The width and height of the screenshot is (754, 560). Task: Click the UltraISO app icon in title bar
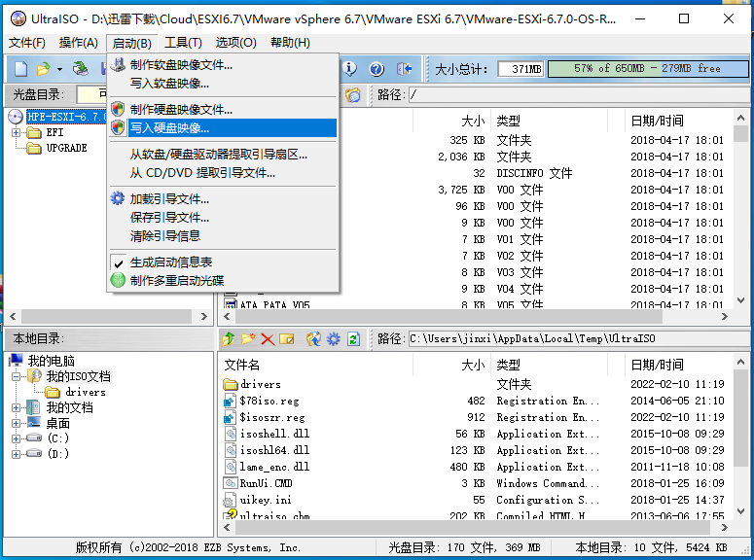18,18
